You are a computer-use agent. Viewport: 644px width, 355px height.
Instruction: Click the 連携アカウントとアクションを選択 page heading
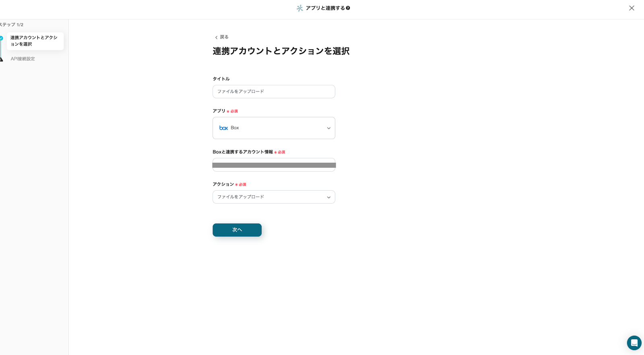click(x=281, y=51)
